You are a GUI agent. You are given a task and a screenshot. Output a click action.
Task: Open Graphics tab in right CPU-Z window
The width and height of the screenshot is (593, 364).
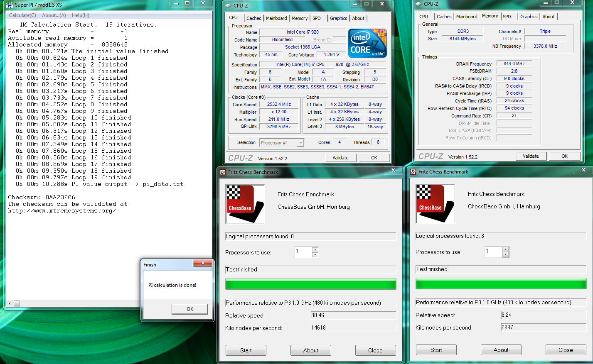point(529,17)
